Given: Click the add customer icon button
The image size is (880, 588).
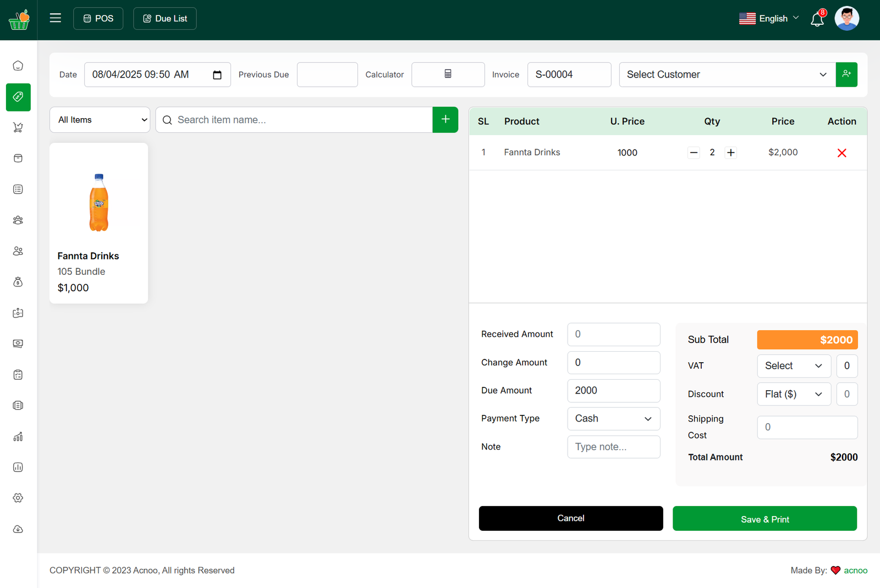Looking at the screenshot, I should point(846,74).
